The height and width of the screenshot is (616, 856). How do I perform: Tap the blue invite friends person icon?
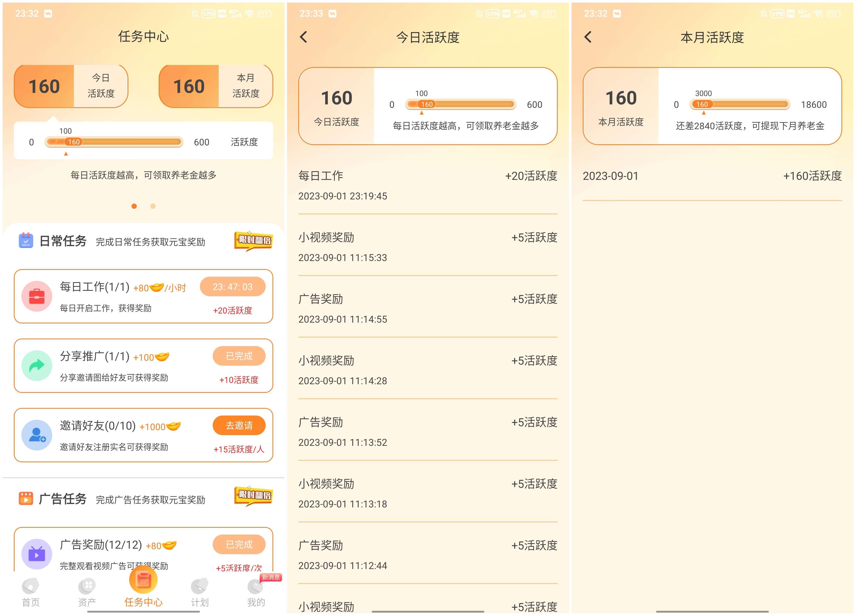(37, 435)
